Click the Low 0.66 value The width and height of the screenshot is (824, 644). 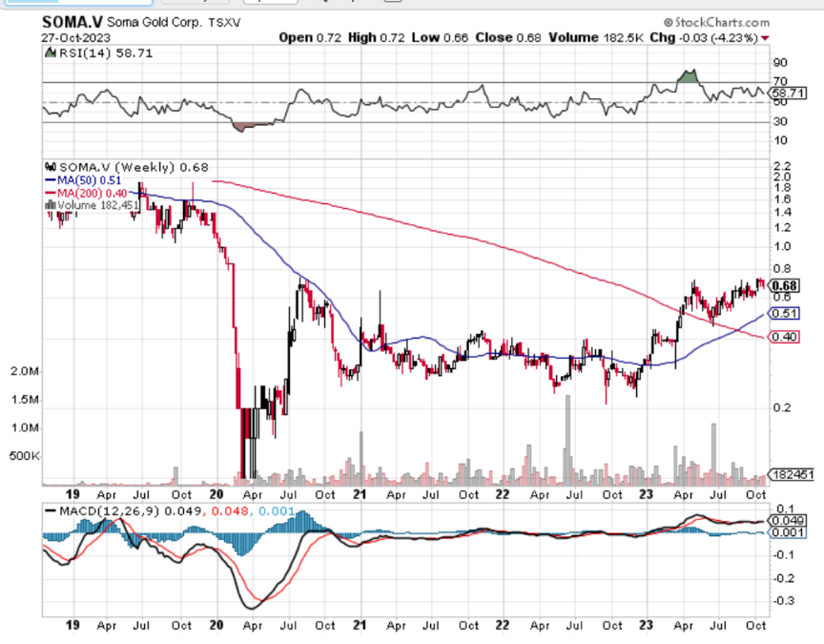click(x=440, y=38)
